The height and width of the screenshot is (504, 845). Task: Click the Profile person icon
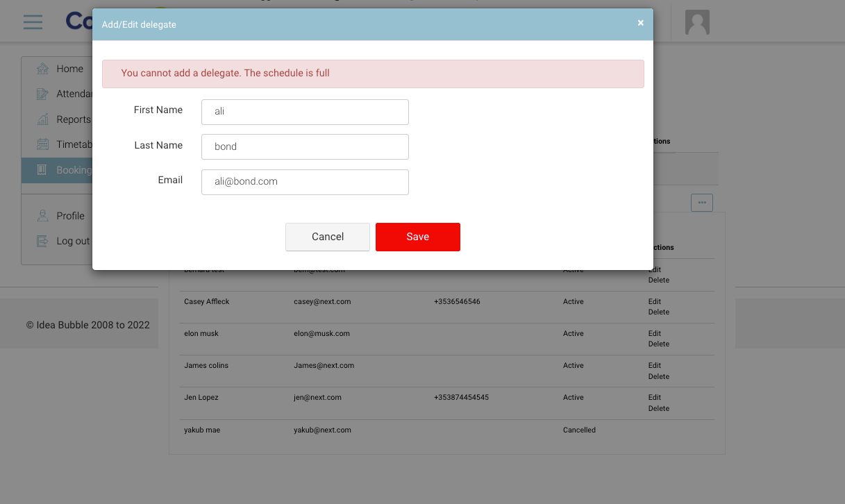point(43,216)
